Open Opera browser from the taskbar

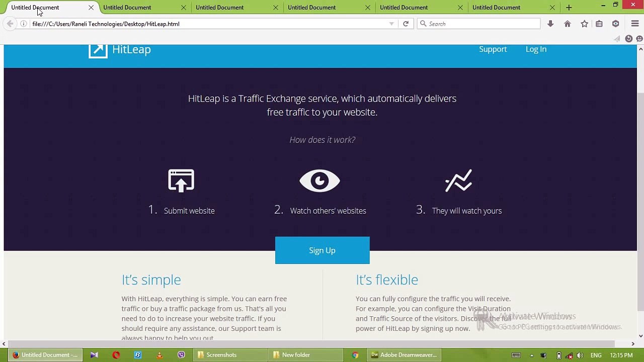click(116, 355)
